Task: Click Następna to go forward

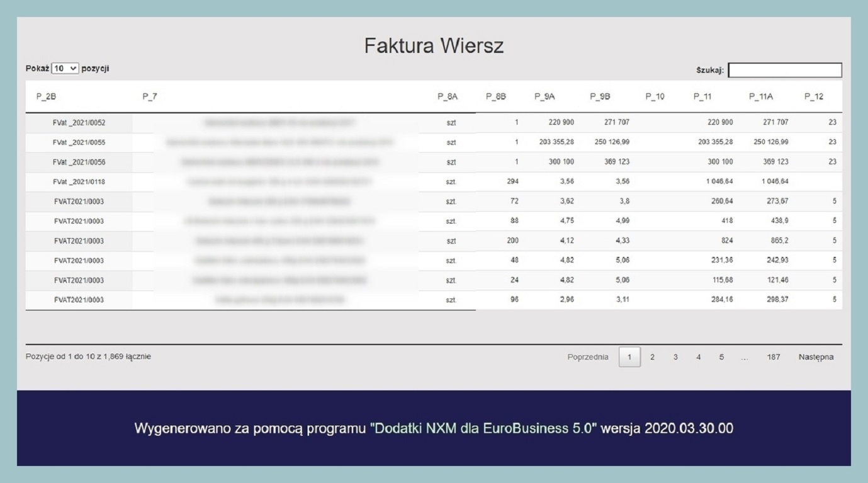Action: [816, 356]
